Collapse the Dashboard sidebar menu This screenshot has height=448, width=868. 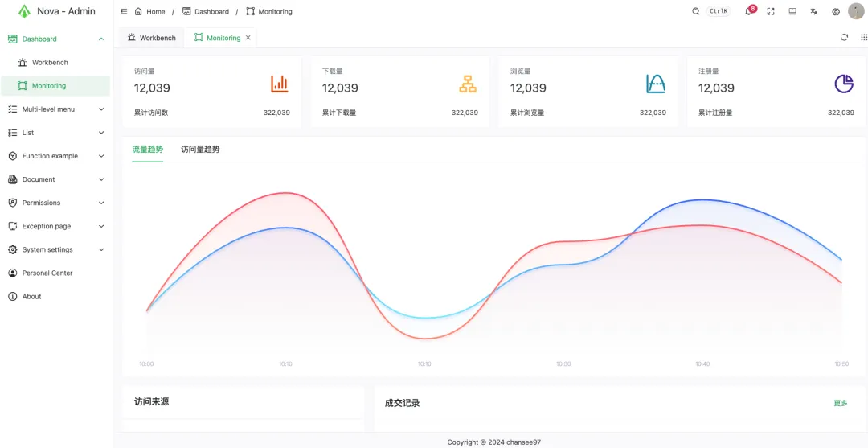(101, 39)
